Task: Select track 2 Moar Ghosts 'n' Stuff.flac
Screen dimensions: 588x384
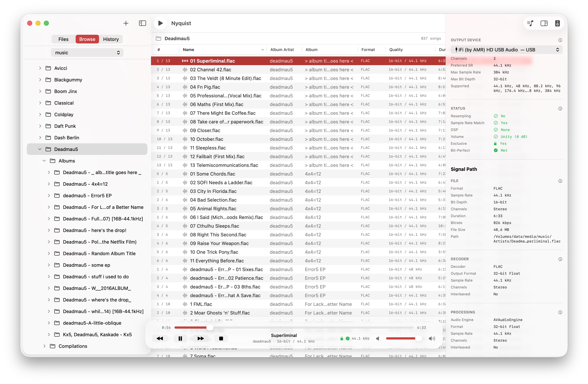Action: tap(298, 313)
